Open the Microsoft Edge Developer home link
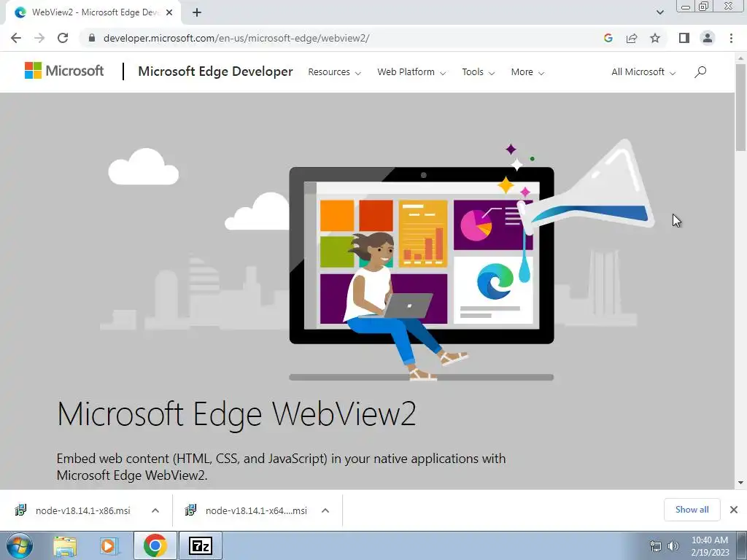The image size is (747, 560). [215, 71]
